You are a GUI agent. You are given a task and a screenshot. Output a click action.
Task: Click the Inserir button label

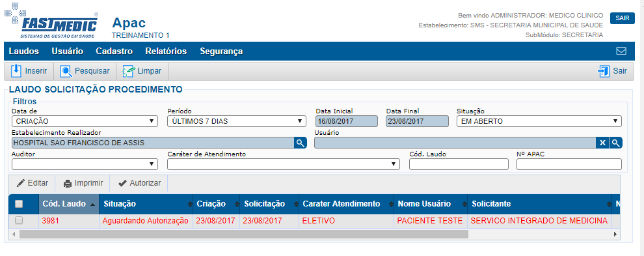click(36, 71)
